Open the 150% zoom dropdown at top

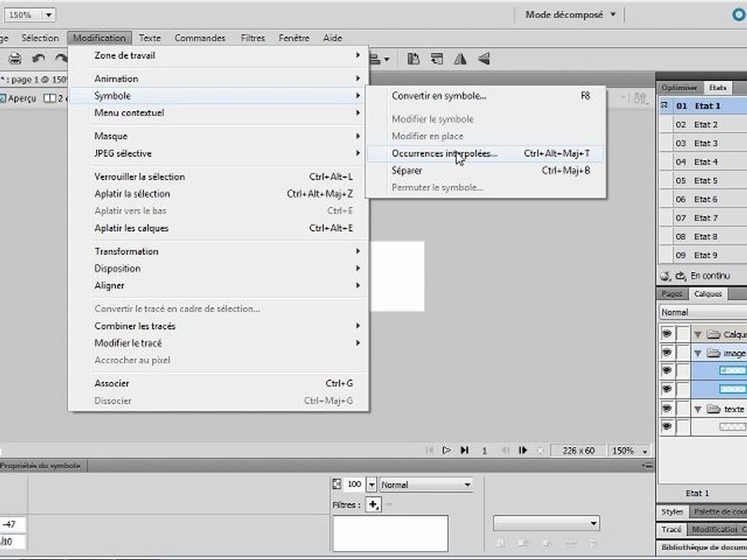pos(48,15)
